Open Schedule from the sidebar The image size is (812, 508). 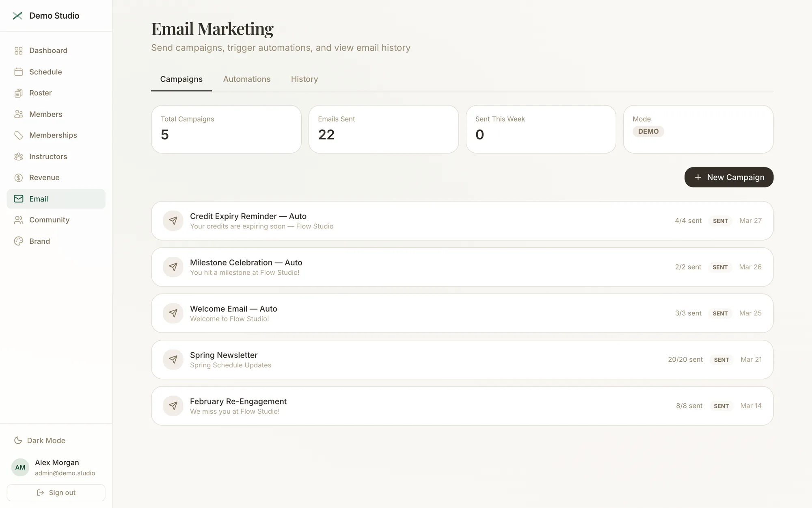(x=56, y=72)
